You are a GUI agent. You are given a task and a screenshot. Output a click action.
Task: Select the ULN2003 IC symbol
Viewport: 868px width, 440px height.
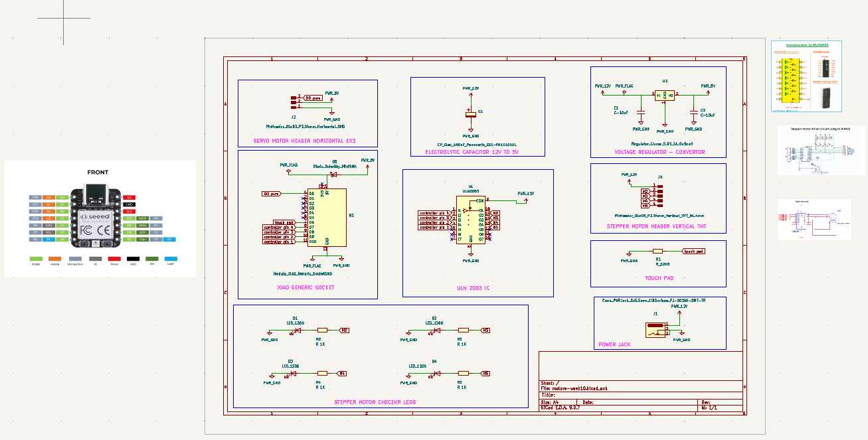[470, 220]
